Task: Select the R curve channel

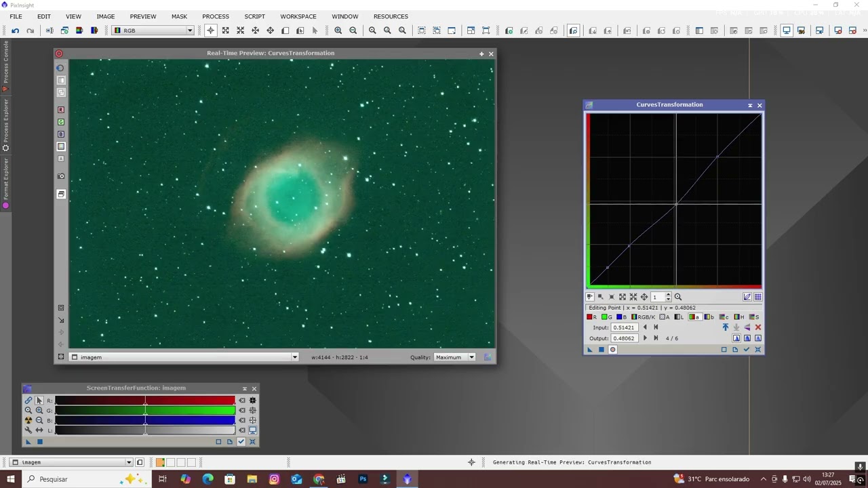Action: coord(592,317)
